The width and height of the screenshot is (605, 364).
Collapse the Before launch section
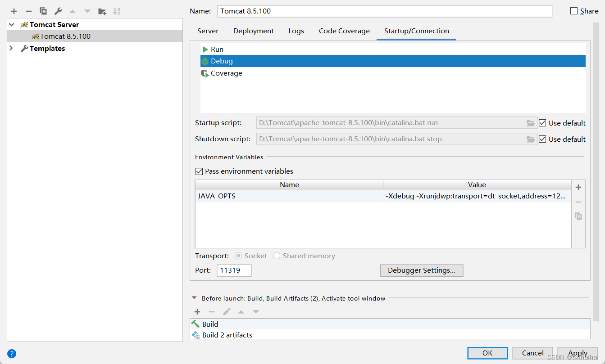point(194,298)
